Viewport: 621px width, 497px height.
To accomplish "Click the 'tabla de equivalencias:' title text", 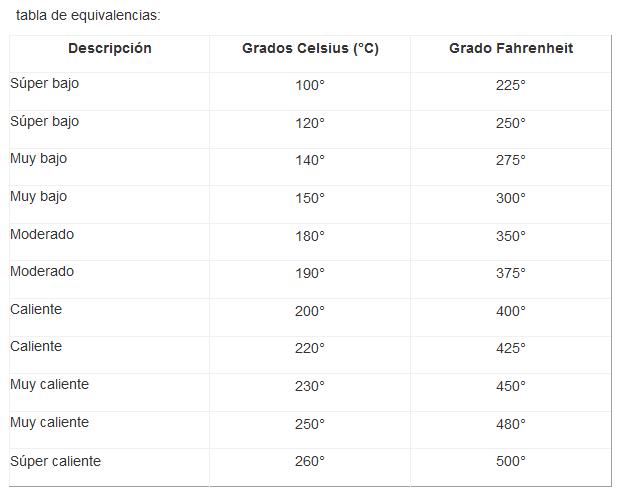I will 88,15.
